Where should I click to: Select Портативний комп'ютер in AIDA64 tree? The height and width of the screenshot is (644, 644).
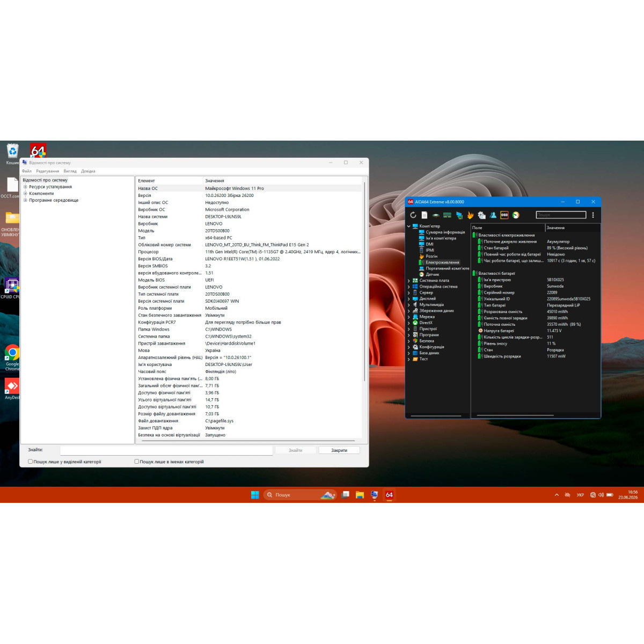pyautogui.click(x=447, y=268)
